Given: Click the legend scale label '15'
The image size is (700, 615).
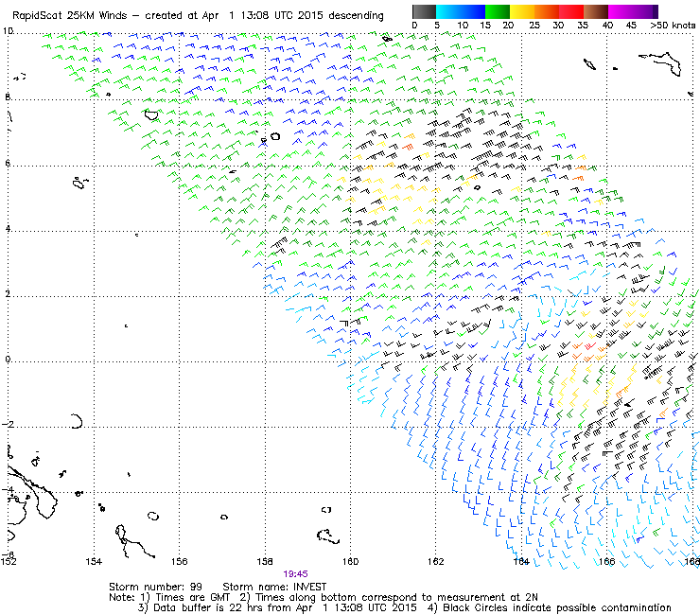Looking at the screenshot, I should pyautogui.click(x=485, y=26).
